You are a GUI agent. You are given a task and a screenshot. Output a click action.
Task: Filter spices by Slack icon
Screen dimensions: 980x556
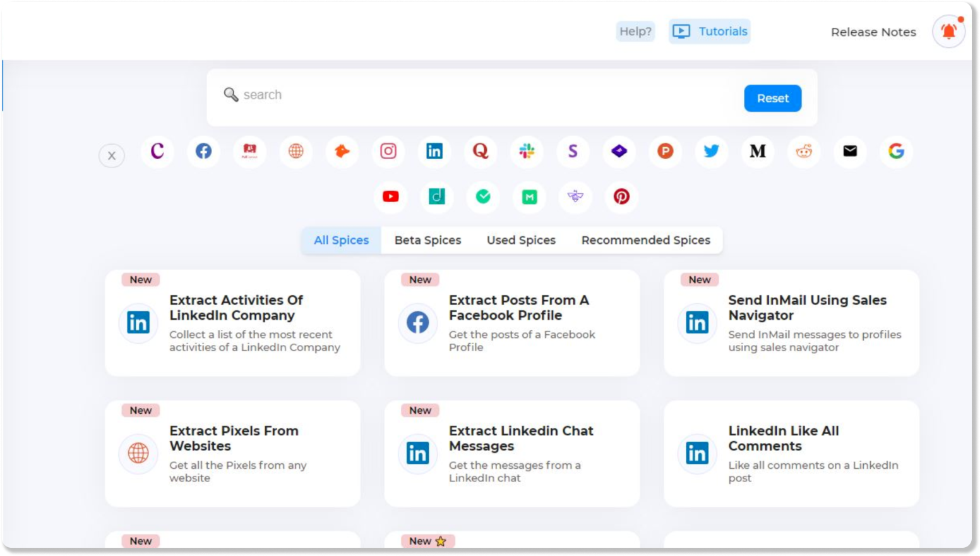(x=527, y=151)
